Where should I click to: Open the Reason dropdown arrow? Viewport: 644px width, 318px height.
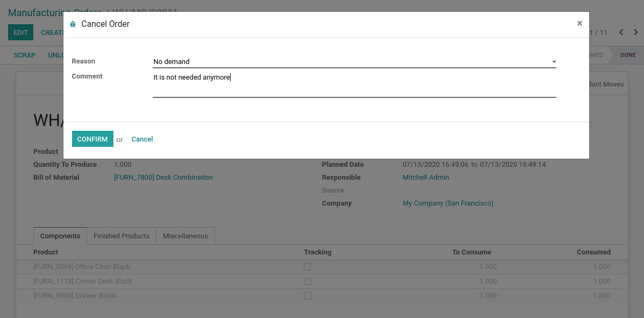click(x=554, y=62)
